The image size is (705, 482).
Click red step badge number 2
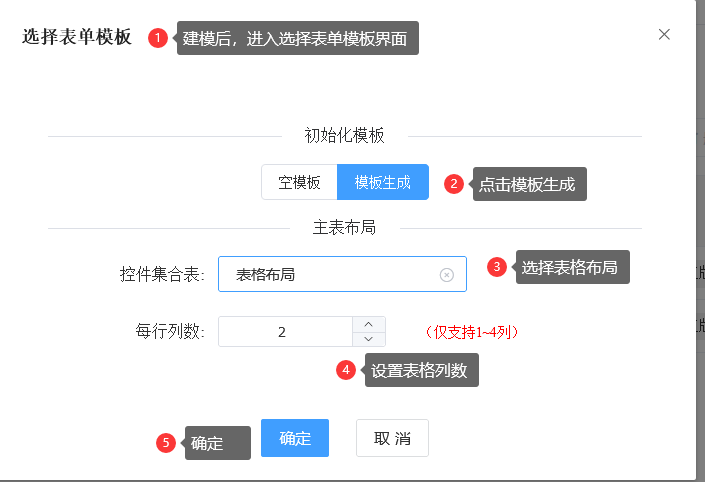coord(454,184)
